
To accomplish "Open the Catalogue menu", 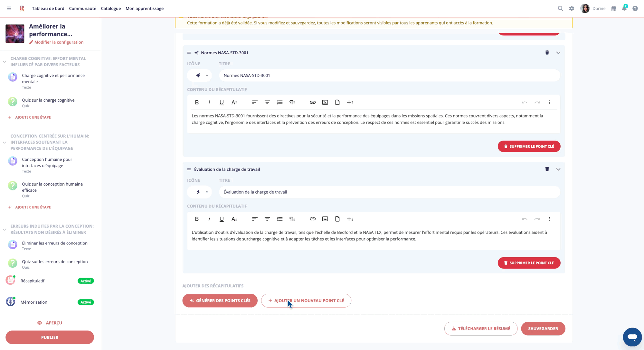I will [111, 9].
